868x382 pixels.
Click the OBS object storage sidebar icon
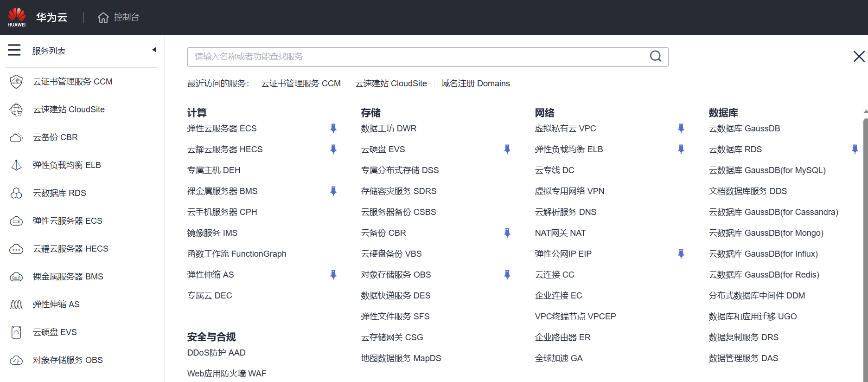coord(16,360)
